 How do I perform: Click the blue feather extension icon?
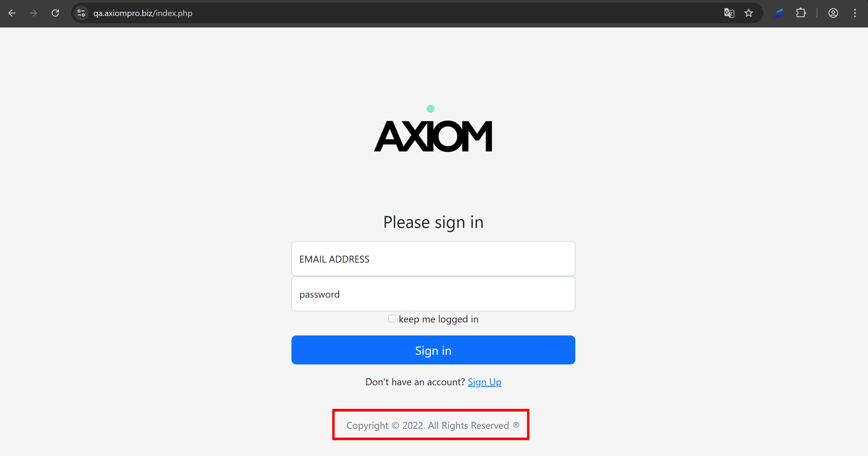[778, 13]
